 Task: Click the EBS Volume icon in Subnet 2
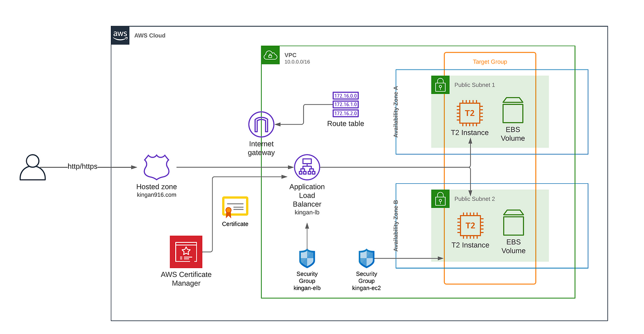(x=513, y=223)
